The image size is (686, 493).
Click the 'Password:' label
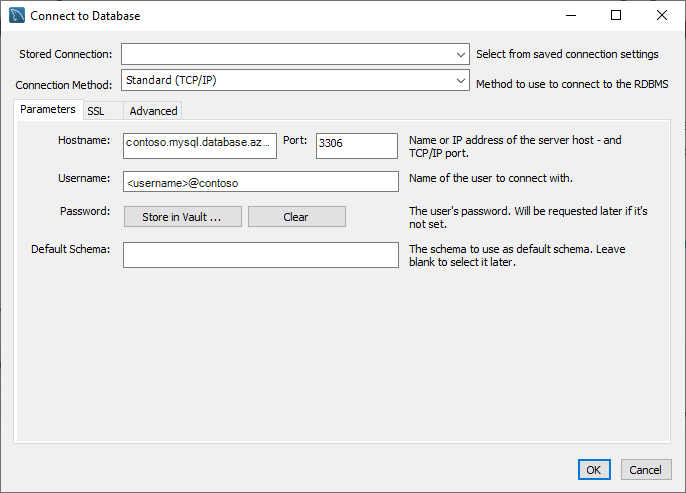coord(85,211)
